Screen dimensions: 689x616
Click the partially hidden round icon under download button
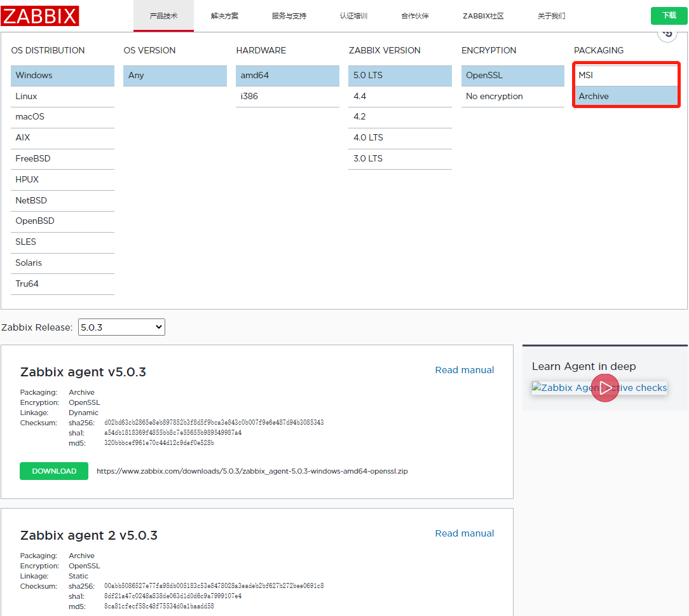click(x=667, y=34)
